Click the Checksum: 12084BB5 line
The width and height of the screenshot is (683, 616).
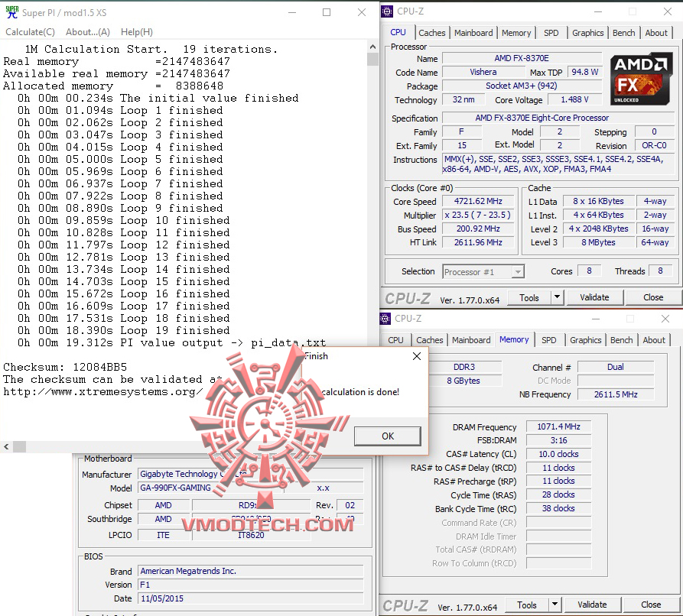[65, 367]
